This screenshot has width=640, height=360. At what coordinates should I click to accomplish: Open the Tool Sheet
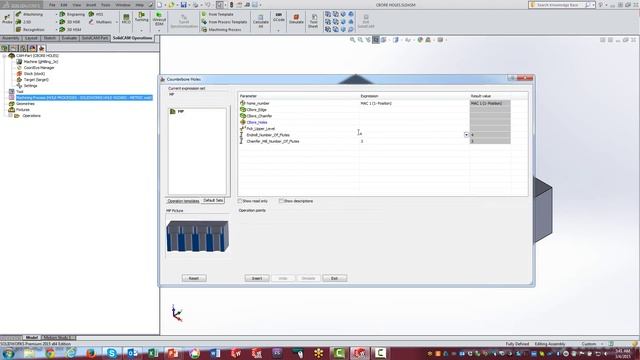tap(313, 20)
